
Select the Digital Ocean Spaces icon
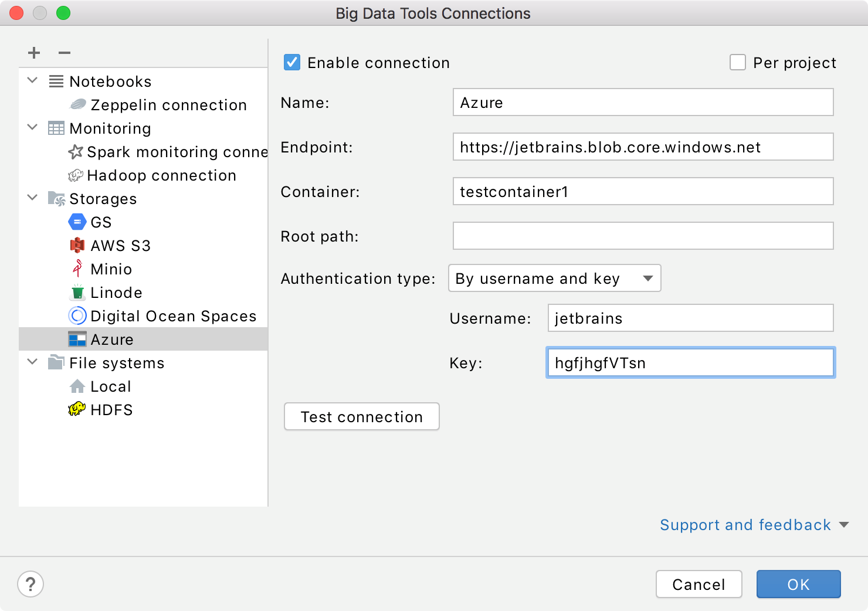click(x=77, y=315)
